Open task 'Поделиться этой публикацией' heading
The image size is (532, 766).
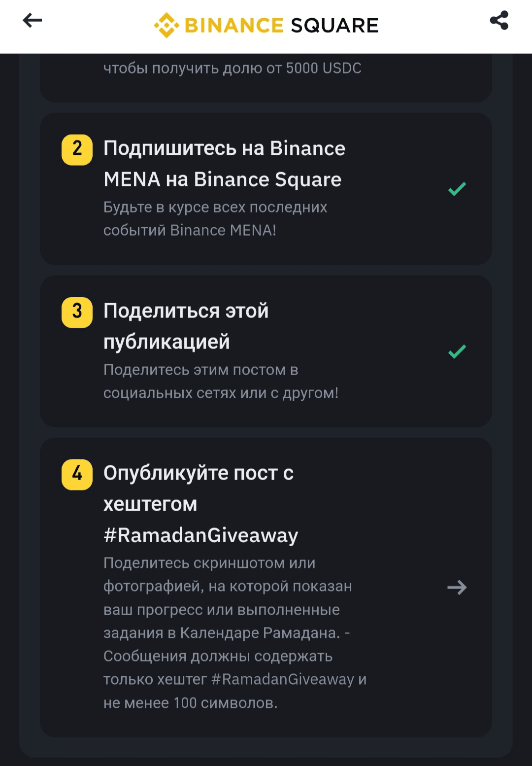(x=186, y=326)
